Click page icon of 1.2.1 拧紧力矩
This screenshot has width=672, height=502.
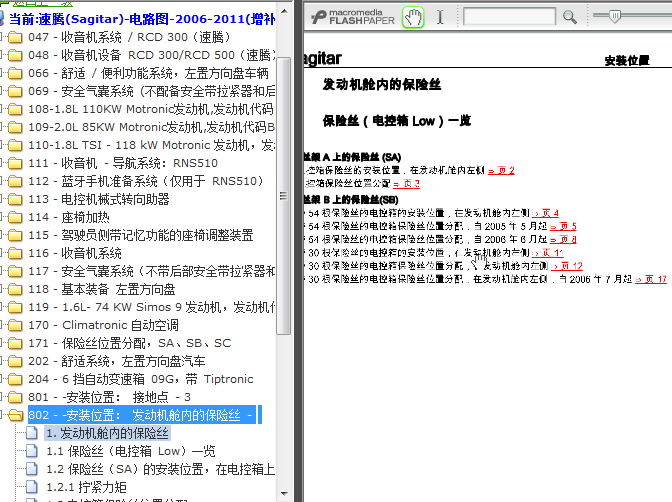32,487
